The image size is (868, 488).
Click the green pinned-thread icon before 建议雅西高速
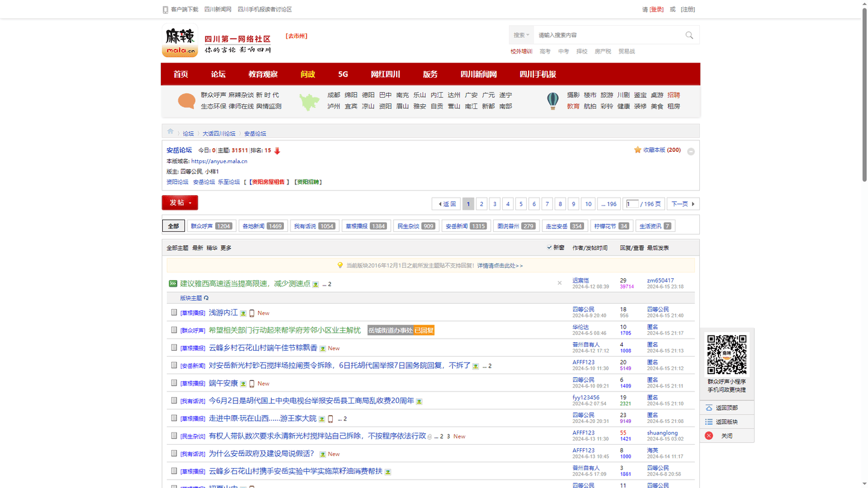click(x=173, y=283)
